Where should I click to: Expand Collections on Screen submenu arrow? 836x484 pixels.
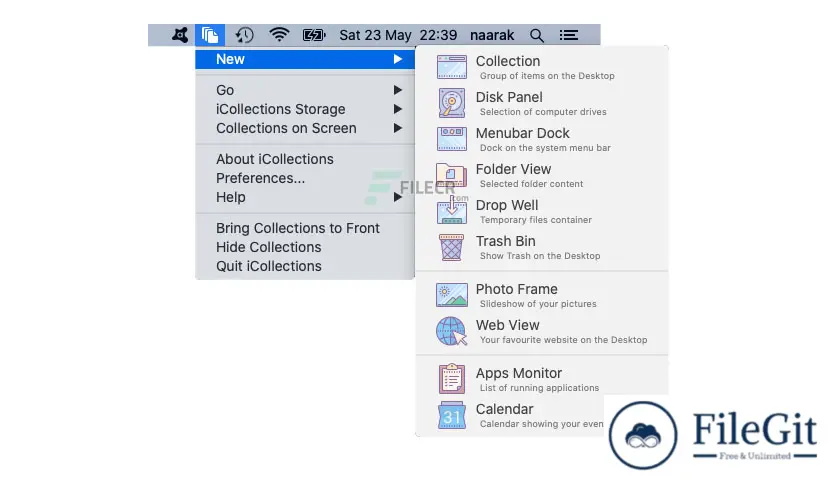click(398, 128)
